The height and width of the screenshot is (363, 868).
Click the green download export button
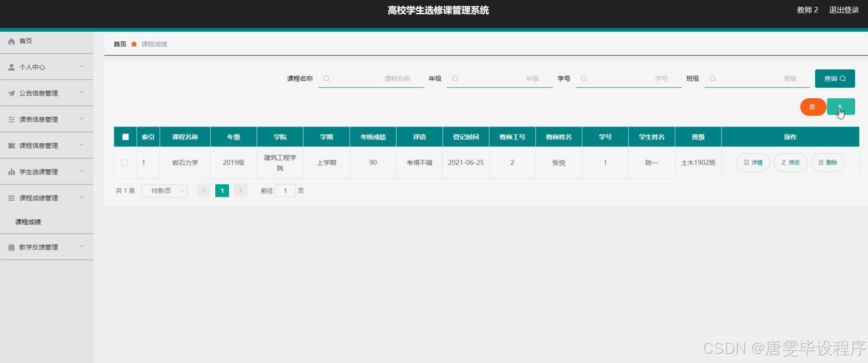[840, 107]
